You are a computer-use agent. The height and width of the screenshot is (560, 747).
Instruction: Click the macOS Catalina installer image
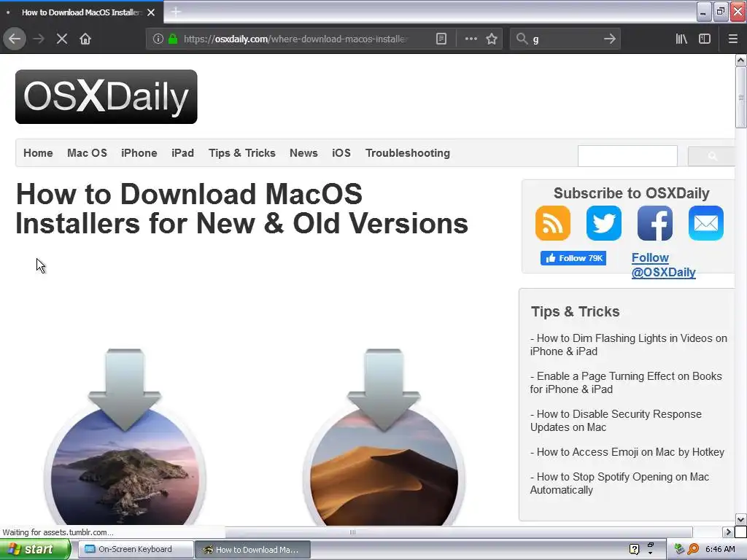click(125, 437)
